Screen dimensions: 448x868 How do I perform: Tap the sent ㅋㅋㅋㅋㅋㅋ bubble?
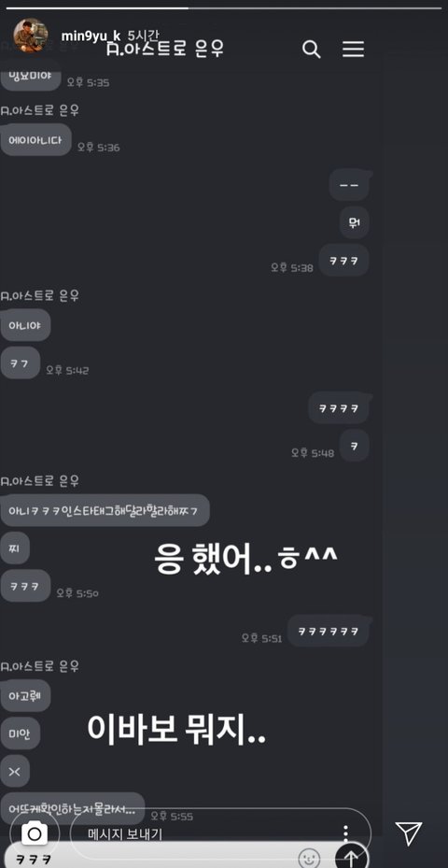328,631
